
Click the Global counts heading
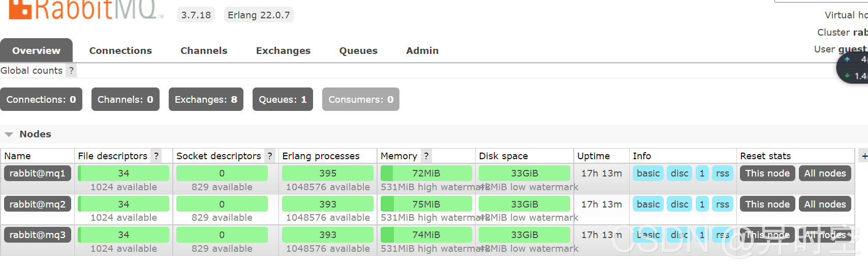pos(32,71)
